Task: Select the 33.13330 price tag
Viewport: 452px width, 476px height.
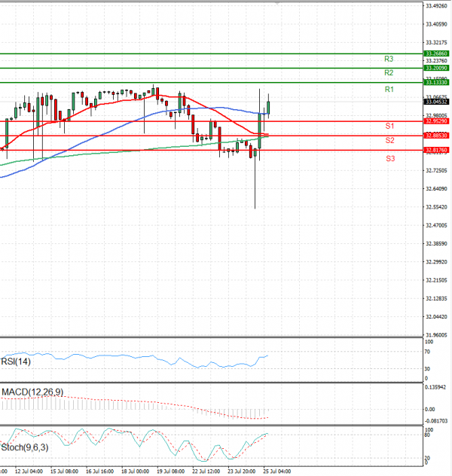Action: point(436,83)
